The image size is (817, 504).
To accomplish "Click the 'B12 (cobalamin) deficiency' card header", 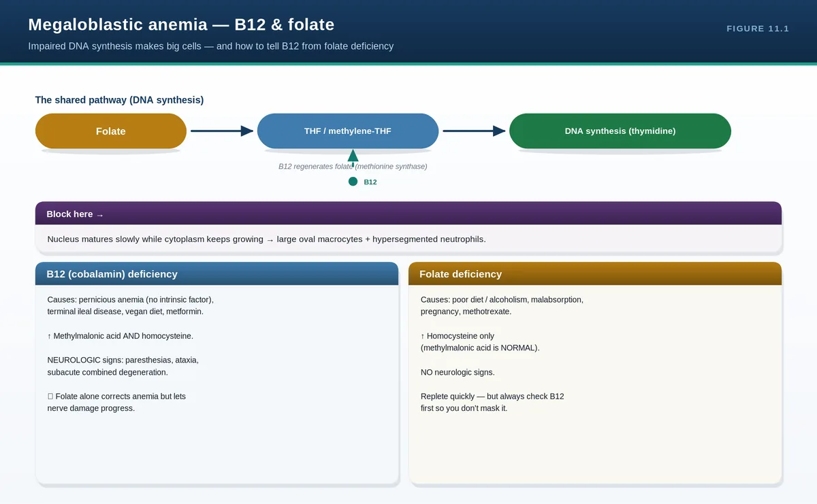I will 217,274.
